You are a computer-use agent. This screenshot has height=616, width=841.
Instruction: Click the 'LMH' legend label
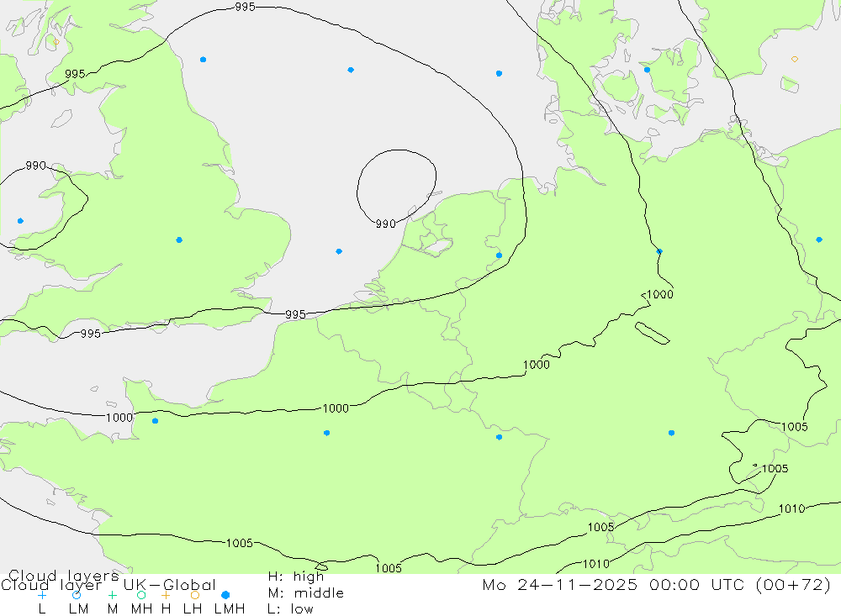coord(230,609)
